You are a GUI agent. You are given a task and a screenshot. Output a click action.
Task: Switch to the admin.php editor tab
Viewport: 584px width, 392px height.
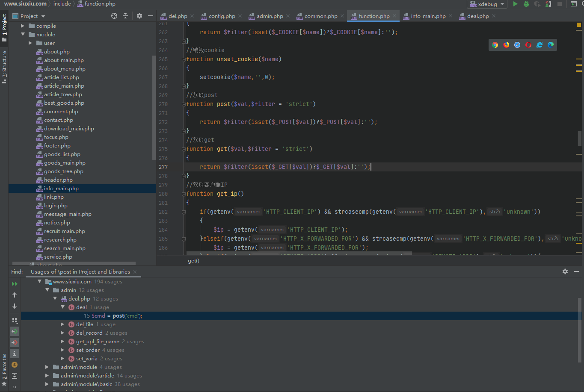[270, 16]
